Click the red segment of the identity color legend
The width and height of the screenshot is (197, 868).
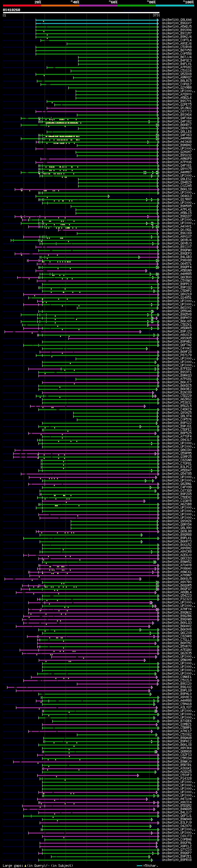[22, 6]
